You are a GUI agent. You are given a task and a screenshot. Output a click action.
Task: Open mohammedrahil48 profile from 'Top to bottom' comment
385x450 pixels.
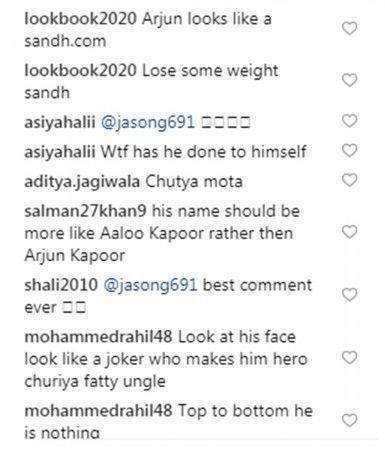[x=98, y=411]
